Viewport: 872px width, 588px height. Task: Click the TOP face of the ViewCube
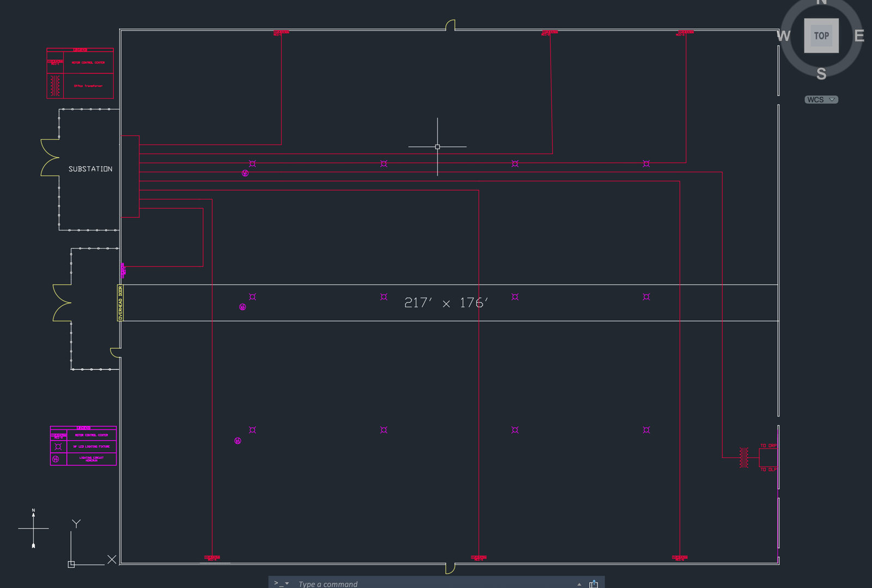click(x=821, y=36)
